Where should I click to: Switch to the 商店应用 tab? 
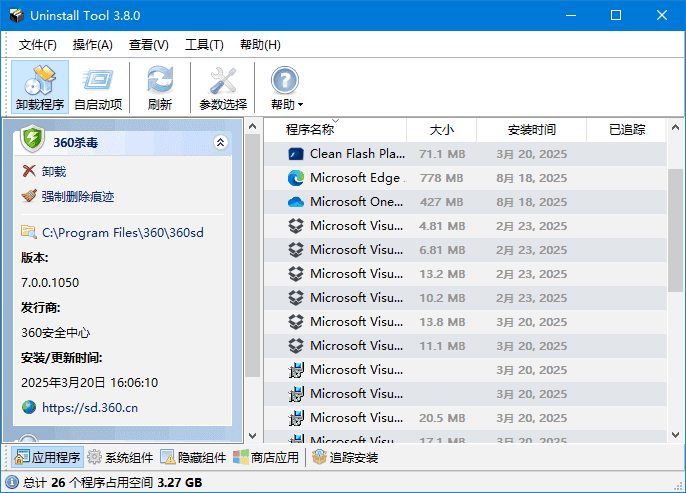(x=266, y=458)
